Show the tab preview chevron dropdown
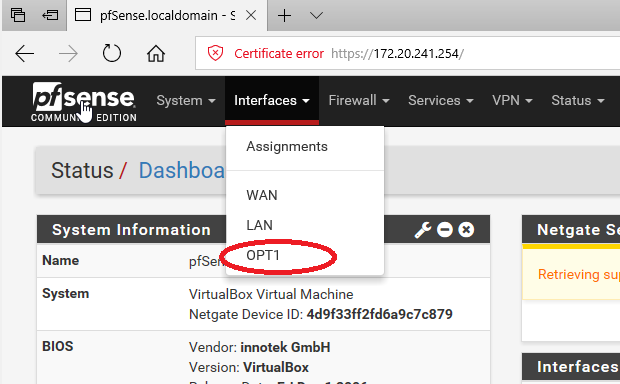620x384 pixels. tap(316, 15)
